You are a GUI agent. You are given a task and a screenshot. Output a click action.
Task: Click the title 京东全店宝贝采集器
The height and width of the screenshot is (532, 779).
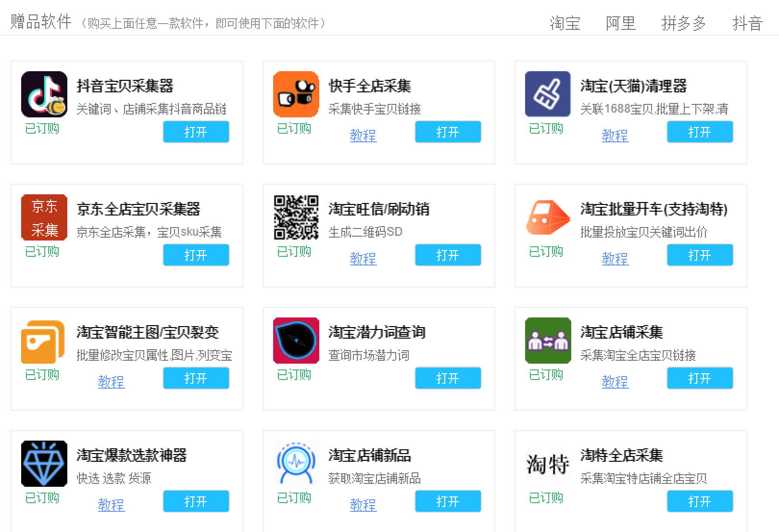138,209
